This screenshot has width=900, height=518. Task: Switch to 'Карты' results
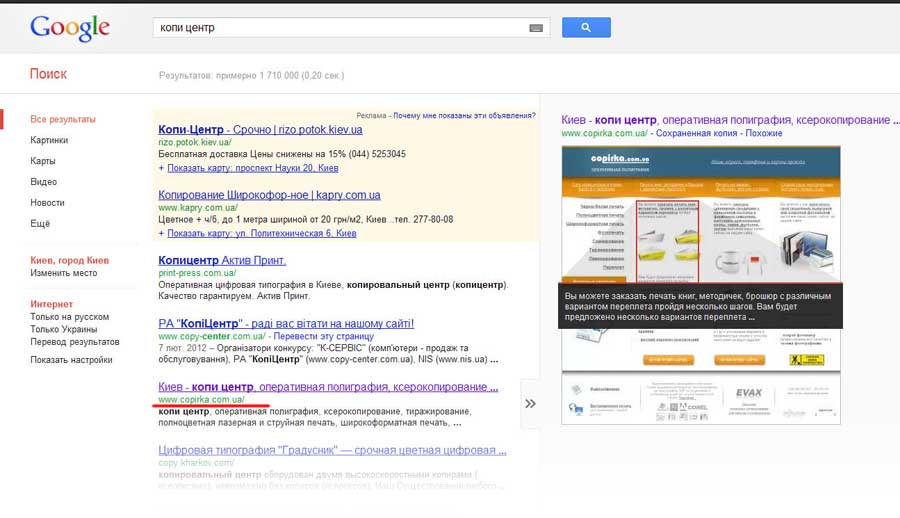(x=43, y=161)
